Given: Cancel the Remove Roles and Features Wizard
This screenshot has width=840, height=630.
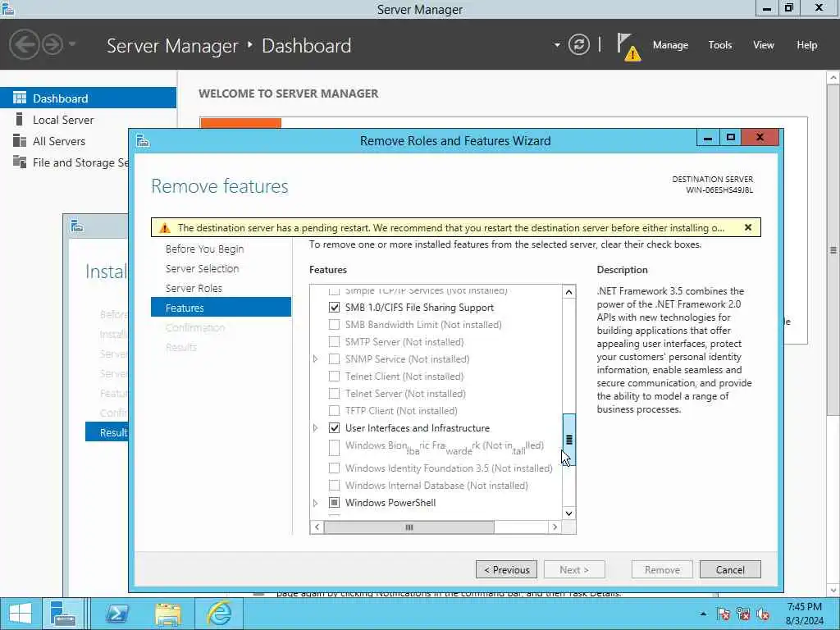Looking at the screenshot, I should [x=730, y=569].
